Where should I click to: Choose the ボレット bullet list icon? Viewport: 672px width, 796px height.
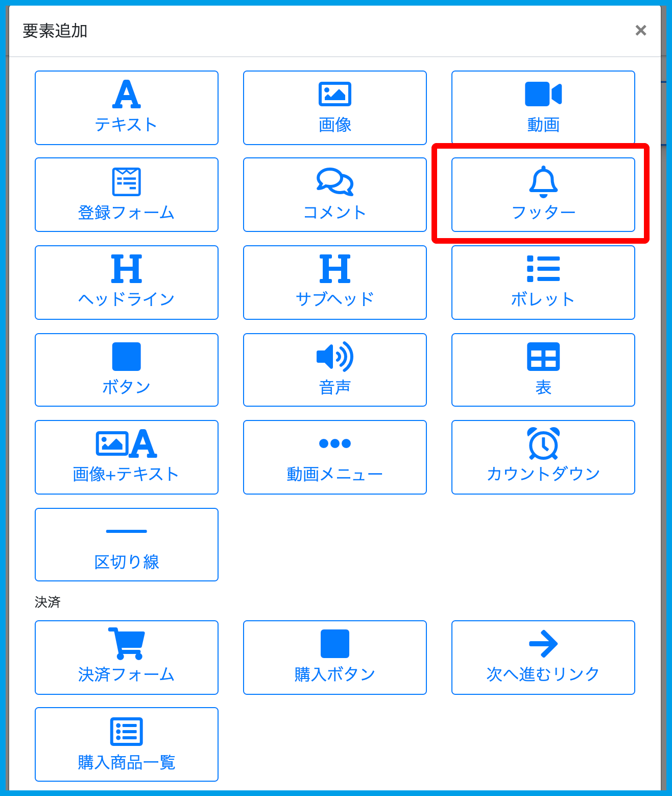(543, 269)
